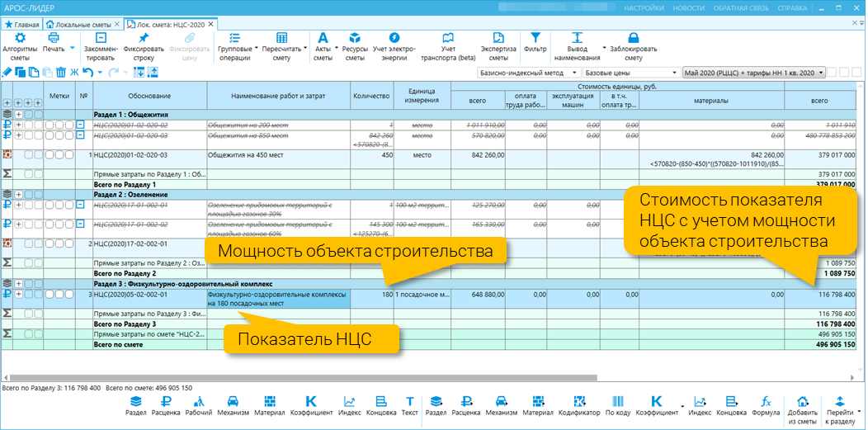Open Алгоритмы сметы settings gear
868x430 pixels.
(20, 38)
